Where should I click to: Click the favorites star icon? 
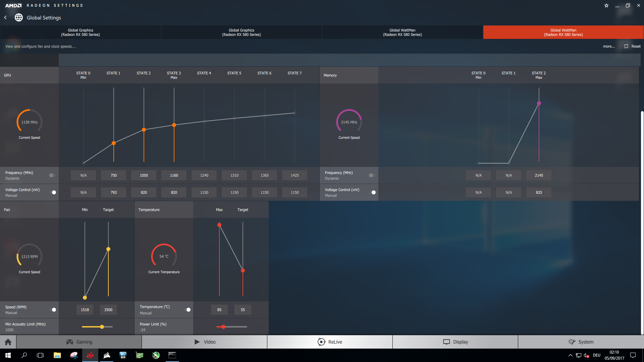[606, 5]
